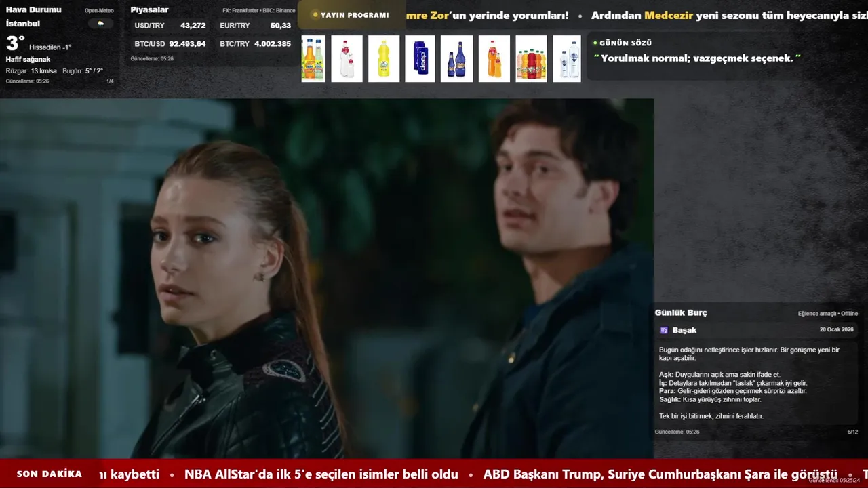Click the Hissedilen -1° feels-like value
Viewport: 868px width, 488px height.
tap(50, 47)
